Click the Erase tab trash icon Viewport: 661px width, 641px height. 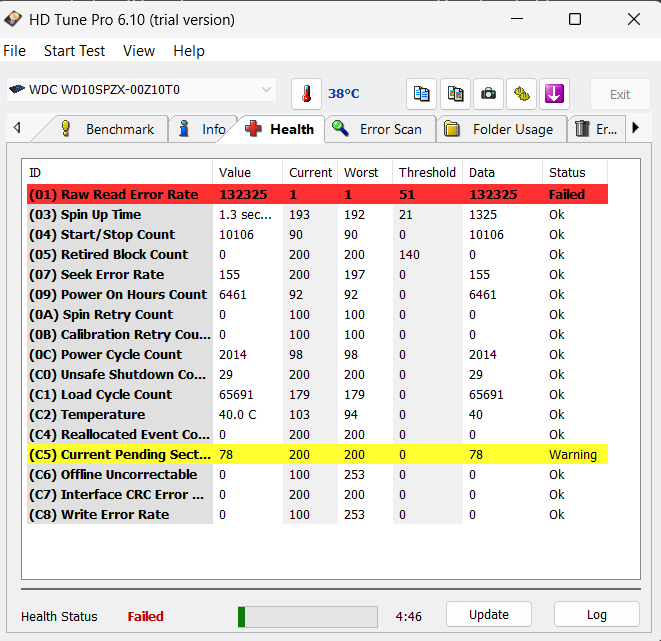pos(582,128)
